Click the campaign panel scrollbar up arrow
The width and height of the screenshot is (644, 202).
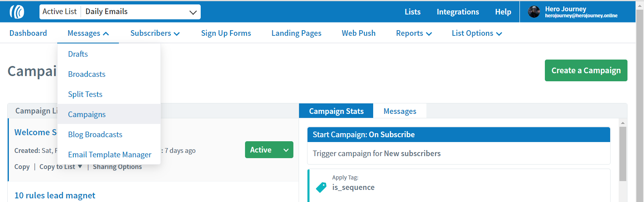pyautogui.click(x=623, y=123)
